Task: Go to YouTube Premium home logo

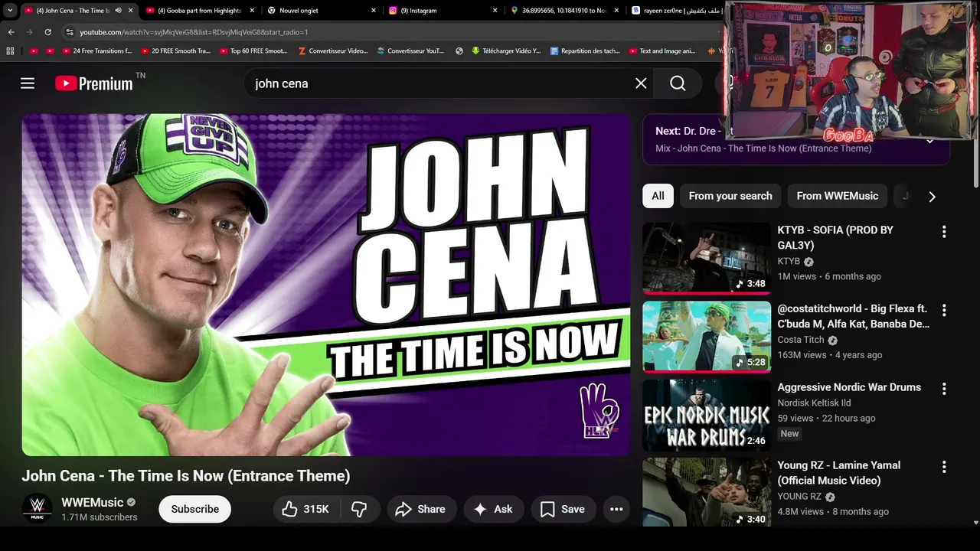Action: tap(94, 83)
